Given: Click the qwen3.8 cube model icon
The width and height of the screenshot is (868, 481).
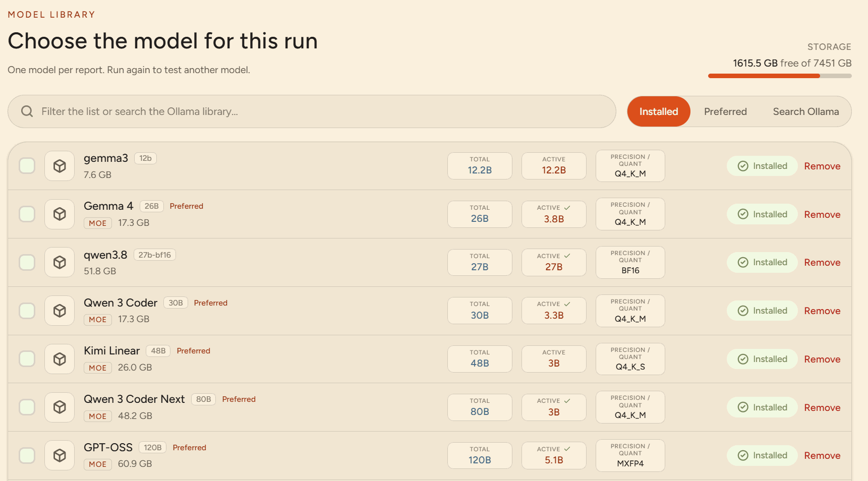Looking at the screenshot, I should tap(60, 262).
